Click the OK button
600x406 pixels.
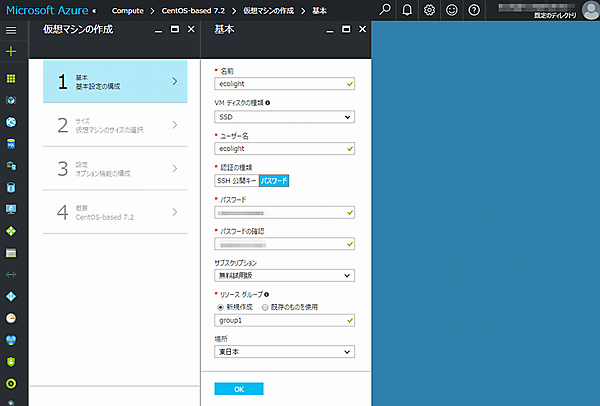click(239, 388)
